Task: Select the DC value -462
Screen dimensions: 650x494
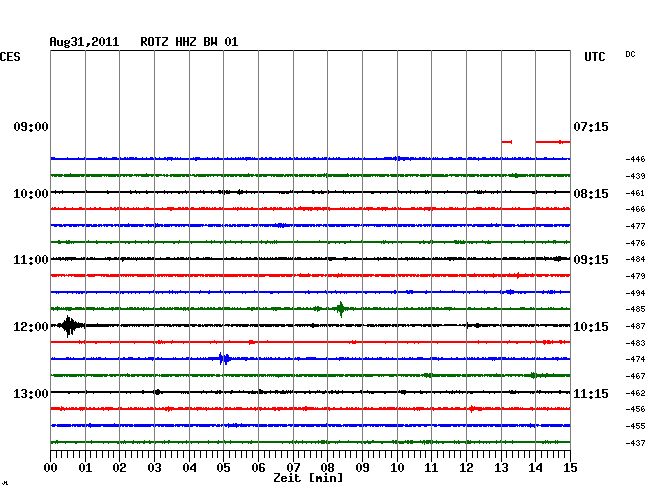Action: coord(635,393)
